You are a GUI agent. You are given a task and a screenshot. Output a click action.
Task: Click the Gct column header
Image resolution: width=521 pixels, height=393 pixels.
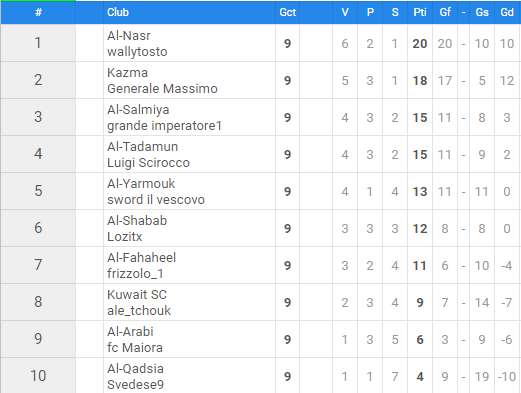point(287,12)
